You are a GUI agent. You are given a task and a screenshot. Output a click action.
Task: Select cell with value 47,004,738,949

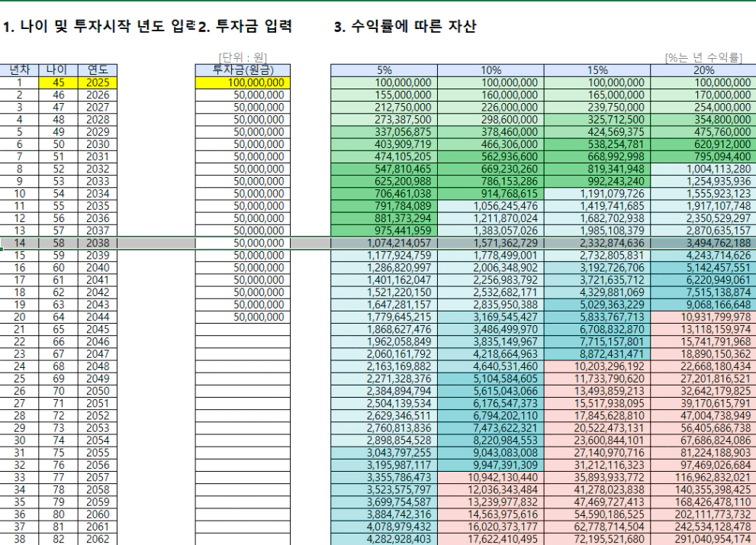click(x=703, y=416)
